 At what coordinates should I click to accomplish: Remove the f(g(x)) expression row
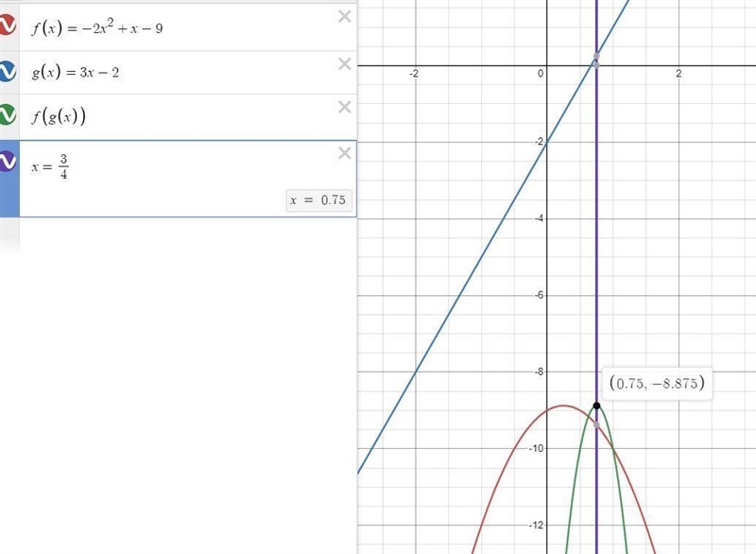click(x=344, y=107)
